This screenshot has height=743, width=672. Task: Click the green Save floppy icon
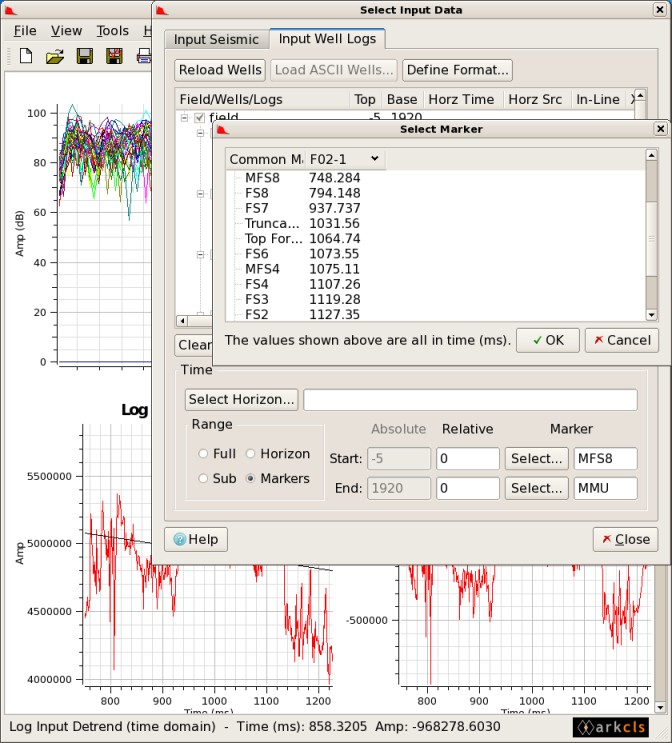[84, 56]
